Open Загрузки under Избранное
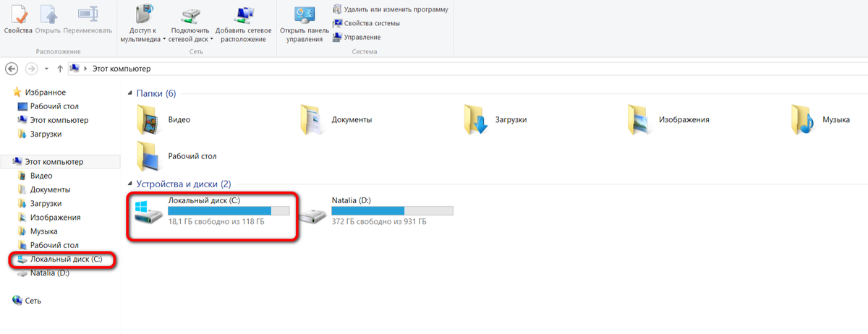868x334 pixels. click(x=40, y=134)
